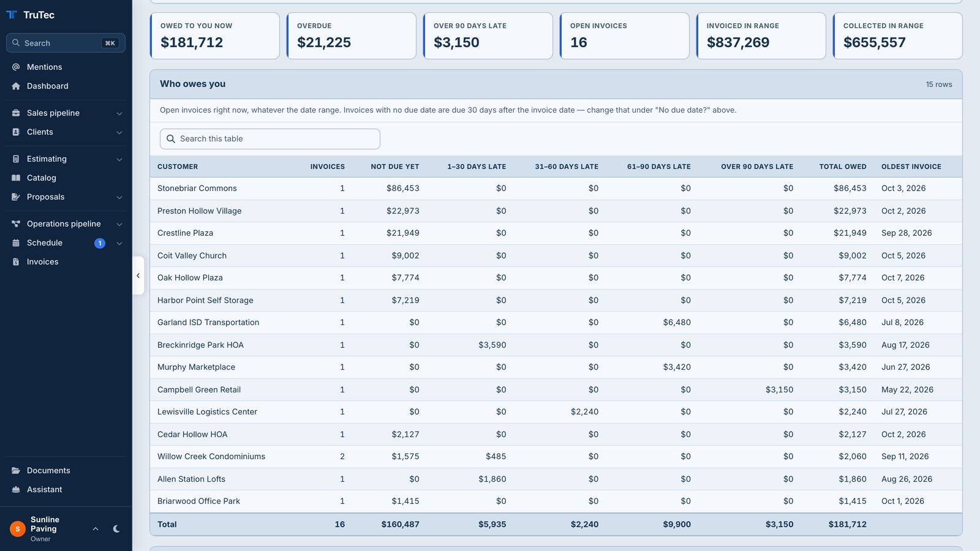Open the account menu chevron by Sunline Paving
Image resolution: width=980 pixels, height=551 pixels.
pyautogui.click(x=96, y=529)
